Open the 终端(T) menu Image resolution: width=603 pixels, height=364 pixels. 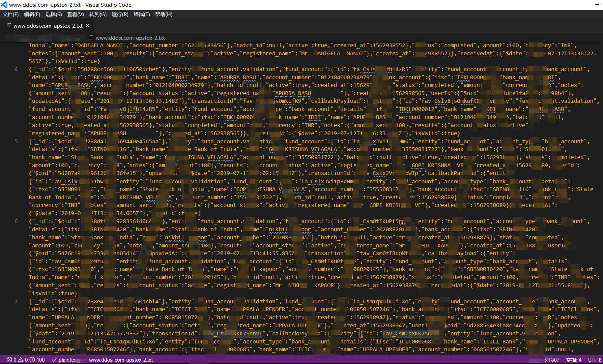tap(142, 14)
